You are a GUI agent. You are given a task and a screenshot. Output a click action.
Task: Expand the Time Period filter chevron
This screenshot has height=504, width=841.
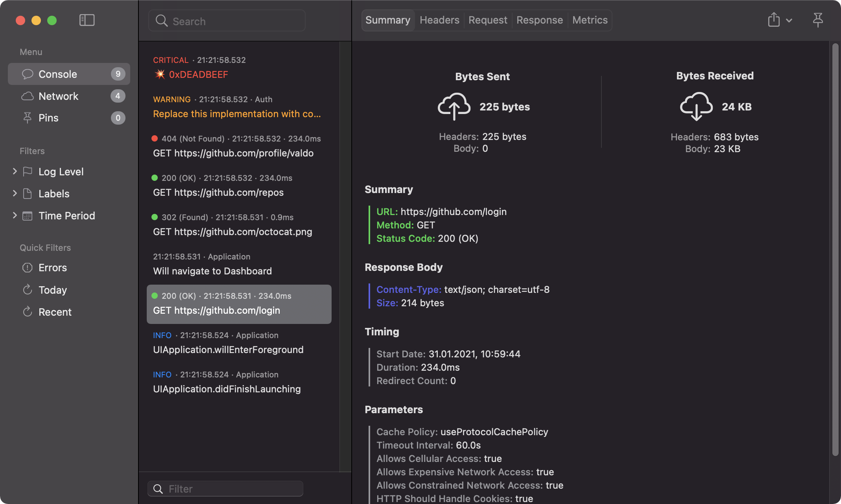[x=15, y=215]
